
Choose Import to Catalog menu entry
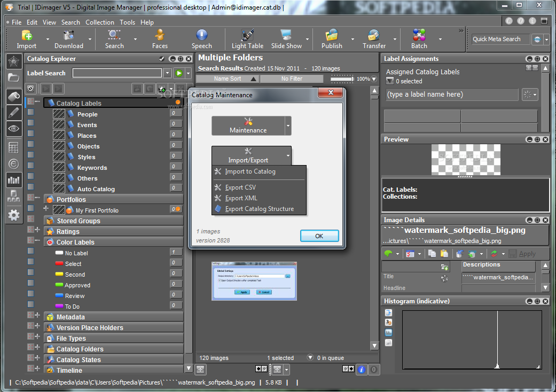click(x=259, y=171)
